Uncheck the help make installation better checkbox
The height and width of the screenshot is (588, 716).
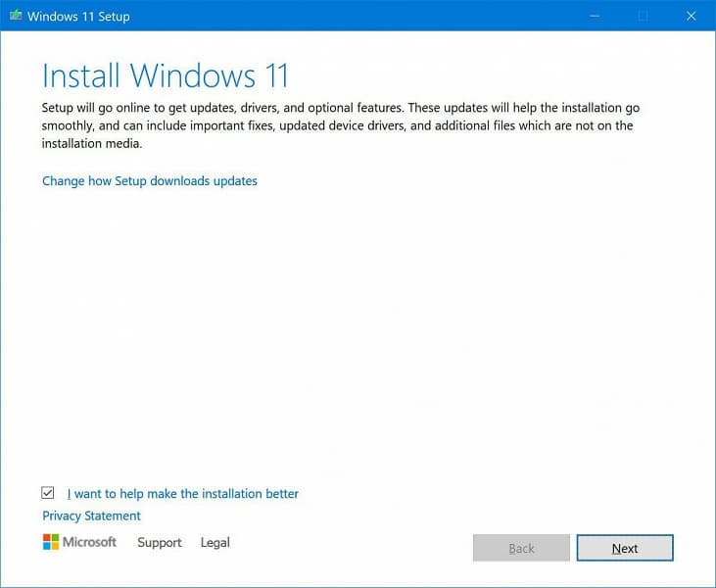click(x=47, y=493)
